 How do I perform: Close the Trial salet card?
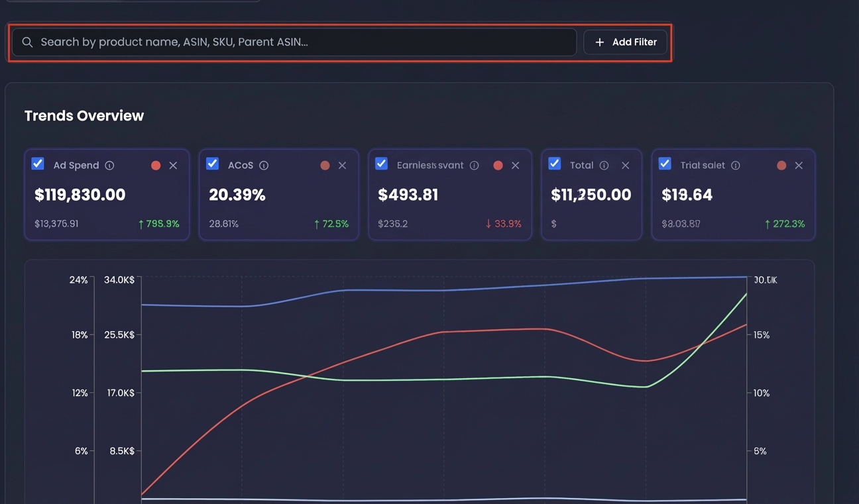coord(799,166)
